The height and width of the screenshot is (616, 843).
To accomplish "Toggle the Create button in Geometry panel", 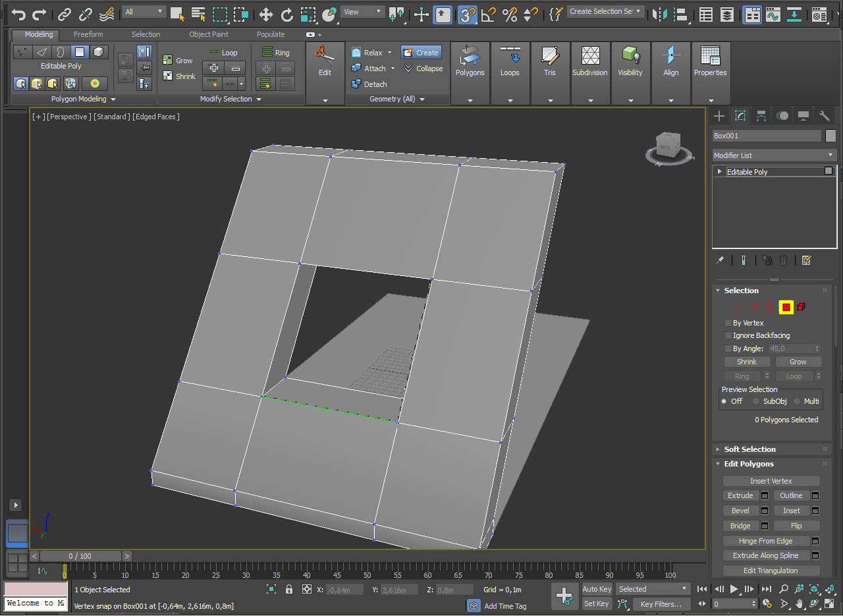I will click(421, 53).
